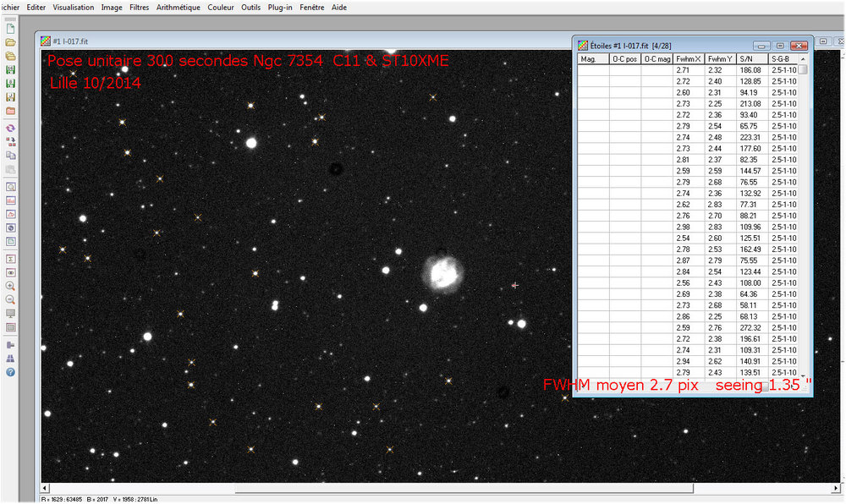
Task: Open the Outils menu
Action: pyautogui.click(x=251, y=8)
